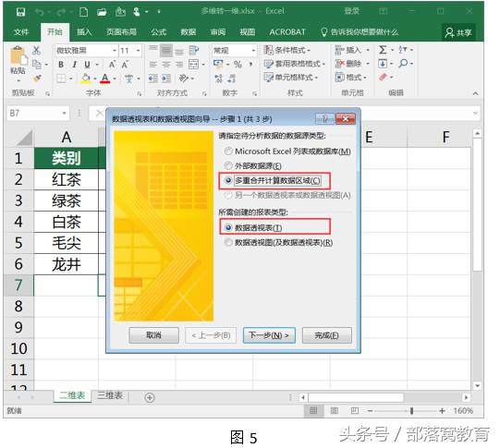Switch to ACROBAT ribbon tab
The image size is (500, 448).
point(287,32)
